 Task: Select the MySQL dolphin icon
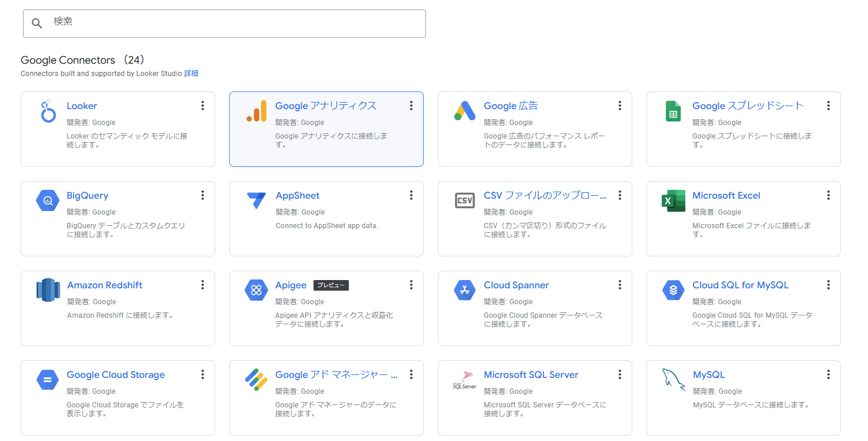coord(673,380)
